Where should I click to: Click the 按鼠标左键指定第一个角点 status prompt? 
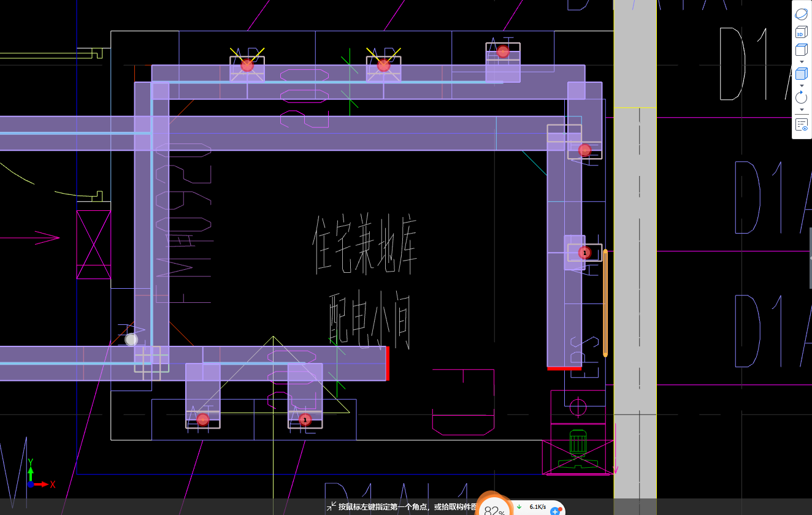(x=407, y=507)
